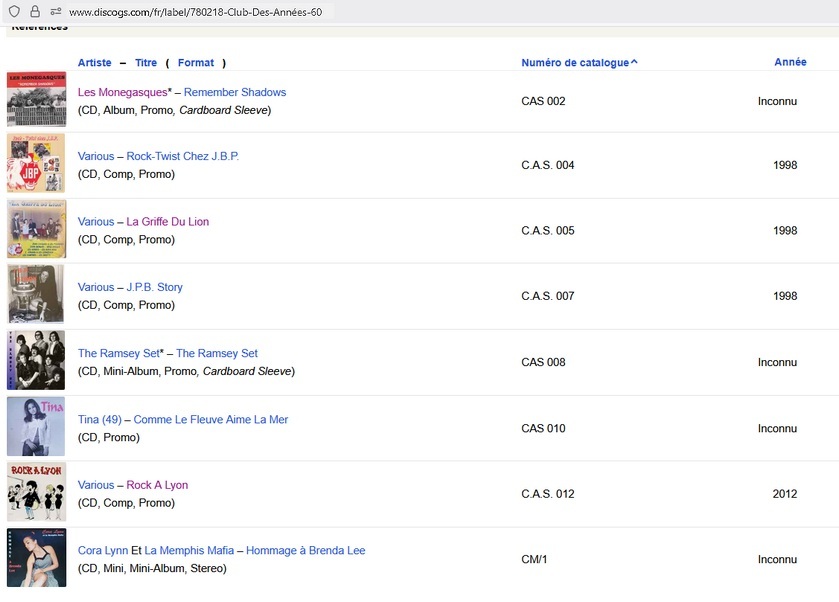Sort references by Artiste header
The width and height of the screenshot is (839, 602).
point(95,63)
